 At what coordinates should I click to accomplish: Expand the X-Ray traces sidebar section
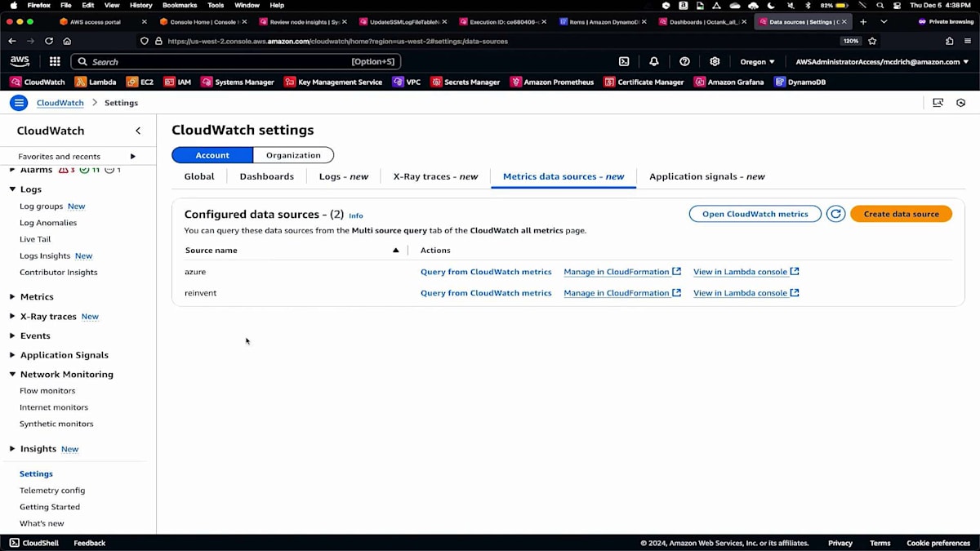pyautogui.click(x=12, y=317)
